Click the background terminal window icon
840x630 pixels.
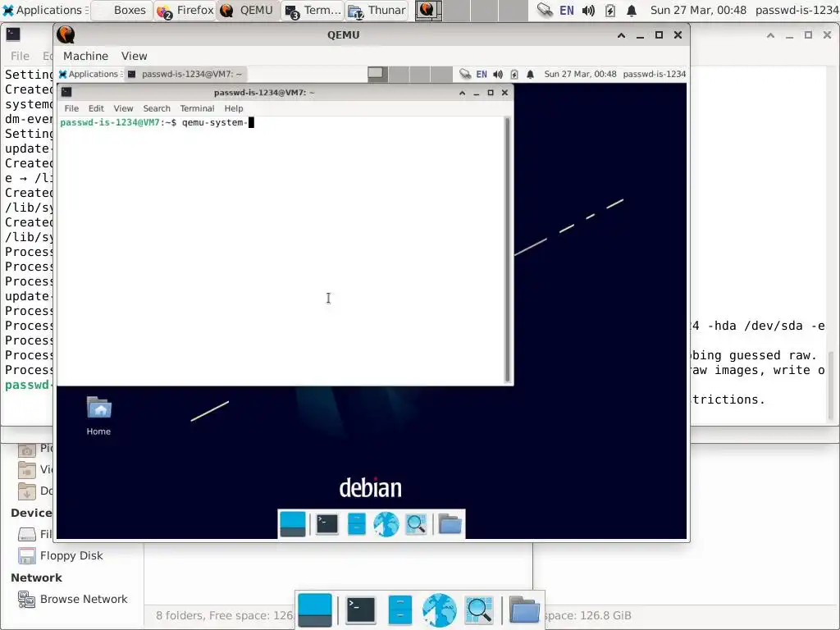click(x=13, y=34)
